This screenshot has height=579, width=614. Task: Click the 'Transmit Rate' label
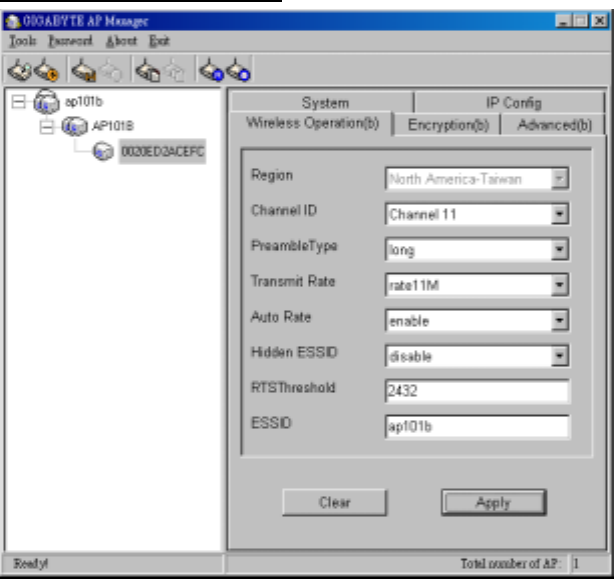[x=293, y=281]
